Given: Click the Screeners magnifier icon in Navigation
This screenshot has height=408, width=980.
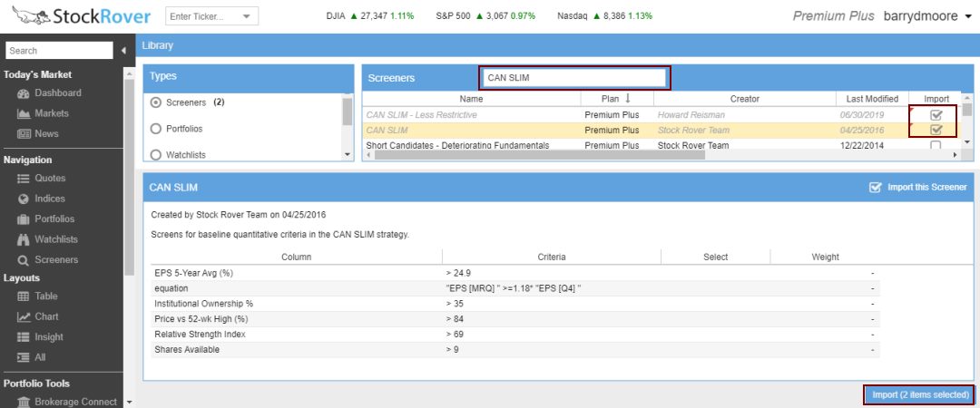Looking at the screenshot, I should click(x=24, y=260).
